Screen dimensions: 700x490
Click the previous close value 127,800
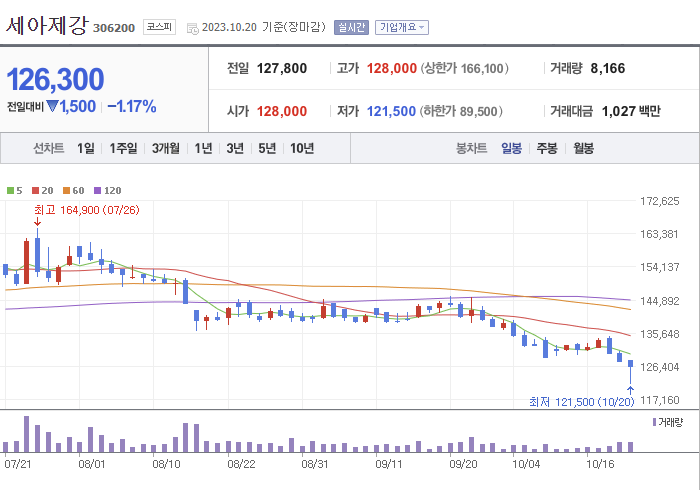click(x=282, y=68)
